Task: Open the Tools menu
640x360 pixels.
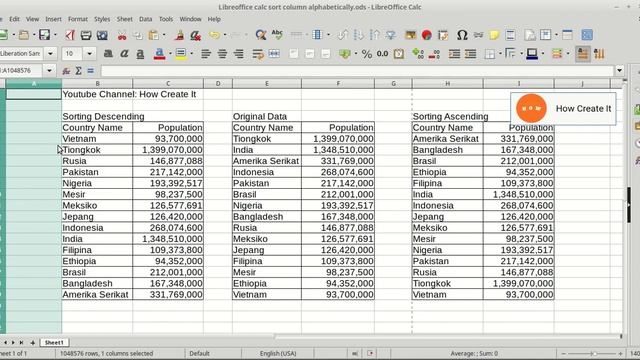Action: [166, 19]
